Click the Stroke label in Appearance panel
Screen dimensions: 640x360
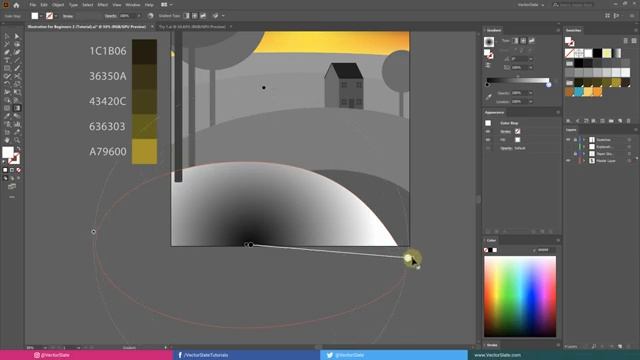tap(505, 131)
